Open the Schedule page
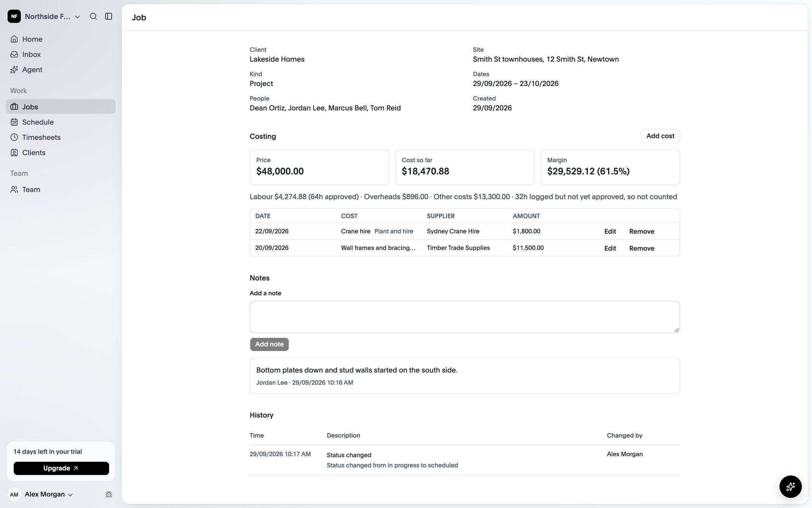 click(x=61, y=122)
